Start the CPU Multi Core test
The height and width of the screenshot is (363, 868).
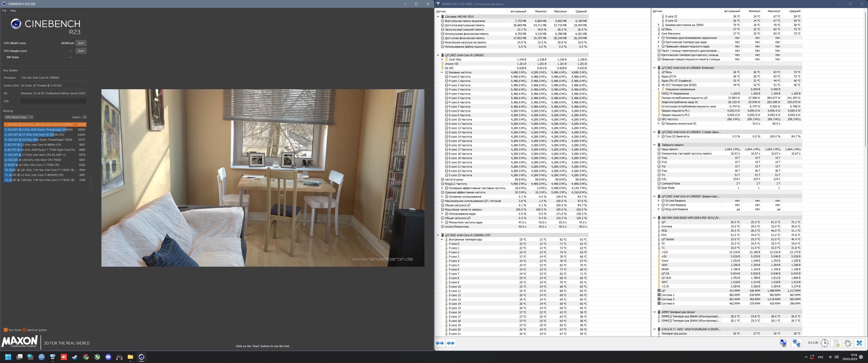coord(81,43)
